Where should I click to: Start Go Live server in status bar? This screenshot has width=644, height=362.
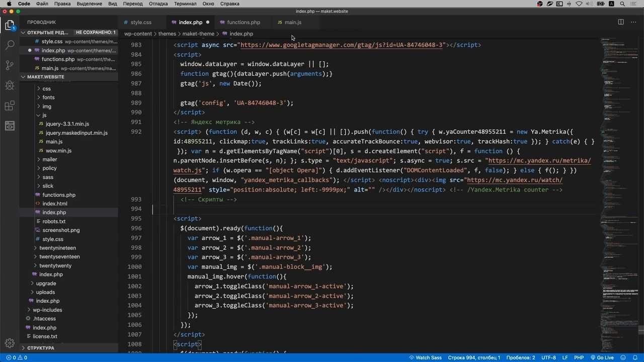pyautogui.click(x=602, y=357)
